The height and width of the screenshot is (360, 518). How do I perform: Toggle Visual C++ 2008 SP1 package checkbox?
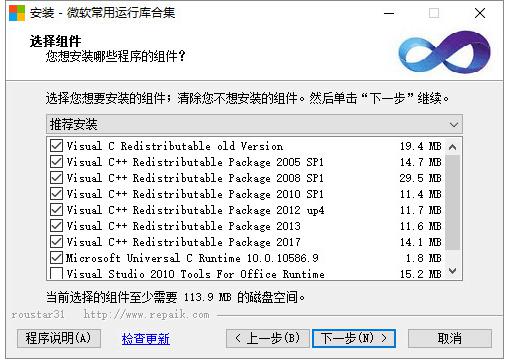coord(56,178)
